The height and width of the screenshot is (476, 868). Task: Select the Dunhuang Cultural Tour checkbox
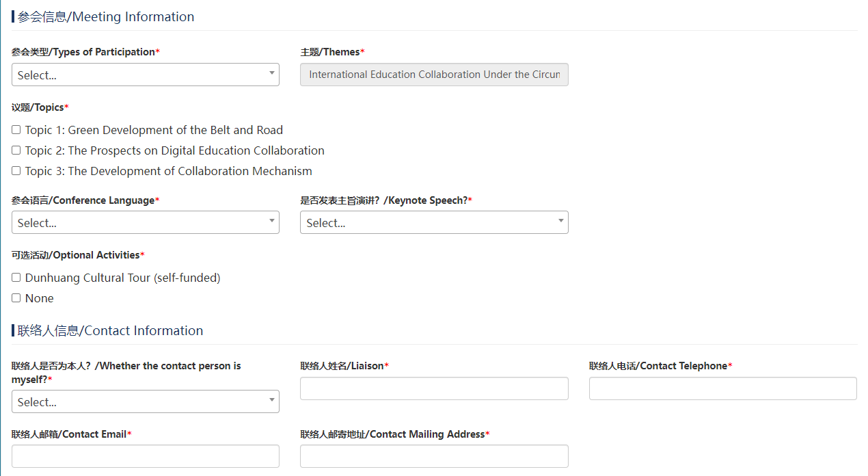(x=16, y=278)
